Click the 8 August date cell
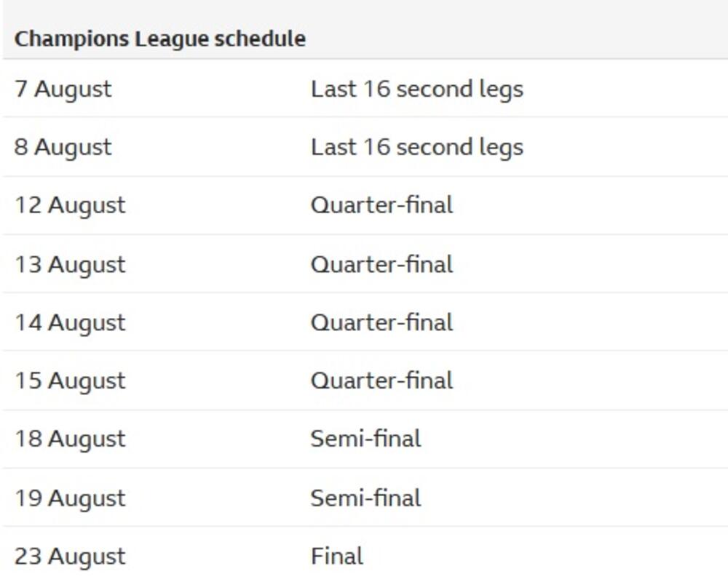The width and height of the screenshot is (728, 582). click(63, 147)
